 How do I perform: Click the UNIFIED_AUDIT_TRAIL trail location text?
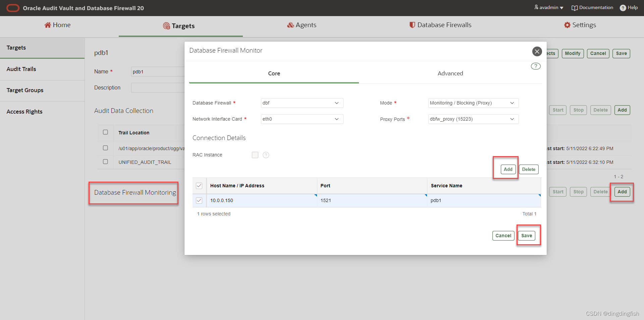(145, 162)
